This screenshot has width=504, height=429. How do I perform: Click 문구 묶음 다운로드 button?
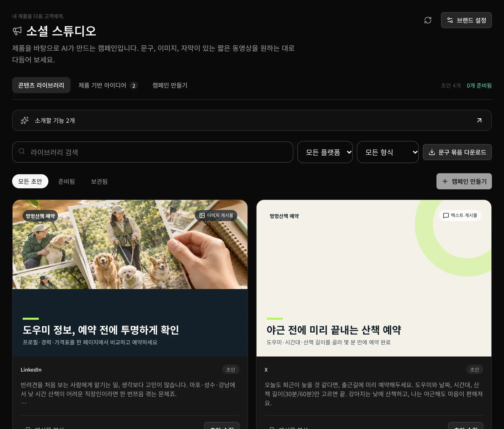point(457,152)
